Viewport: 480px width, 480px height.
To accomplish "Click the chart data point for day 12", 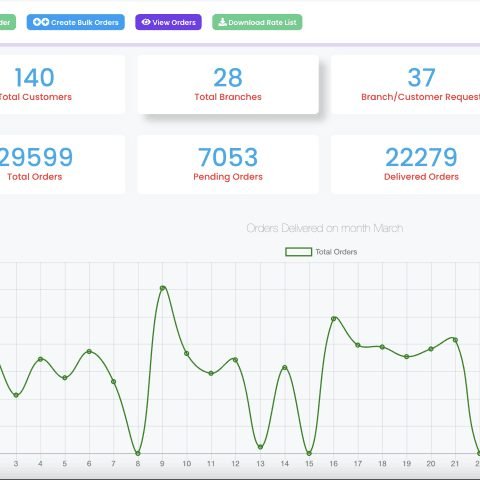I will tap(236, 360).
